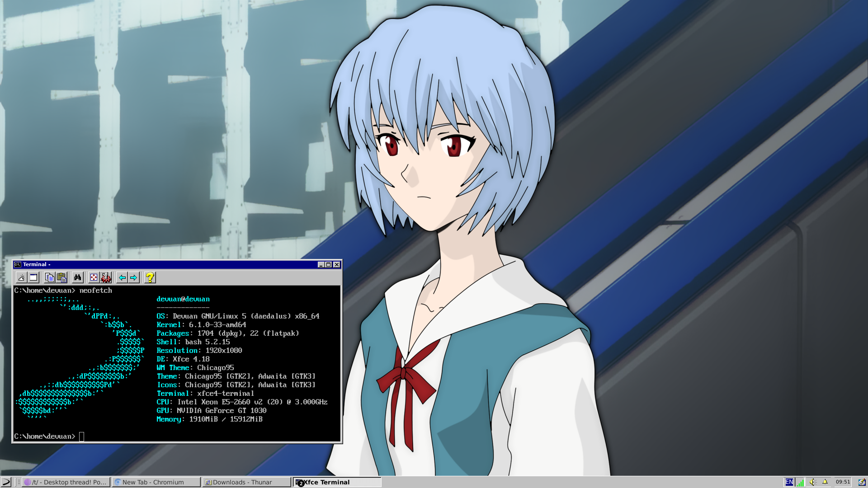This screenshot has width=868, height=488.
Task: Go to previous tab with left arrow
Action: pos(122,277)
